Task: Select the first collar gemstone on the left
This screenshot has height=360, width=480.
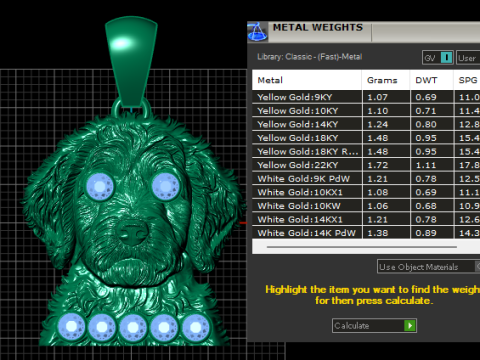Action: tap(72, 327)
